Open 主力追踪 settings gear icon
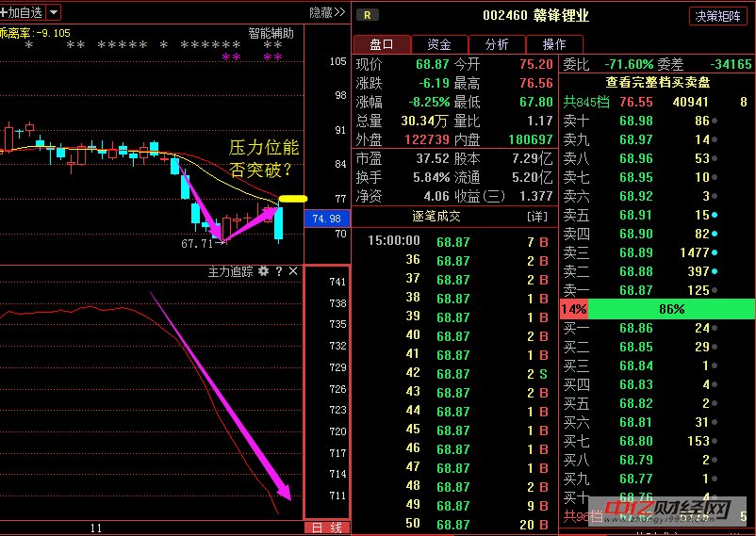756x536 pixels. click(263, 271)
